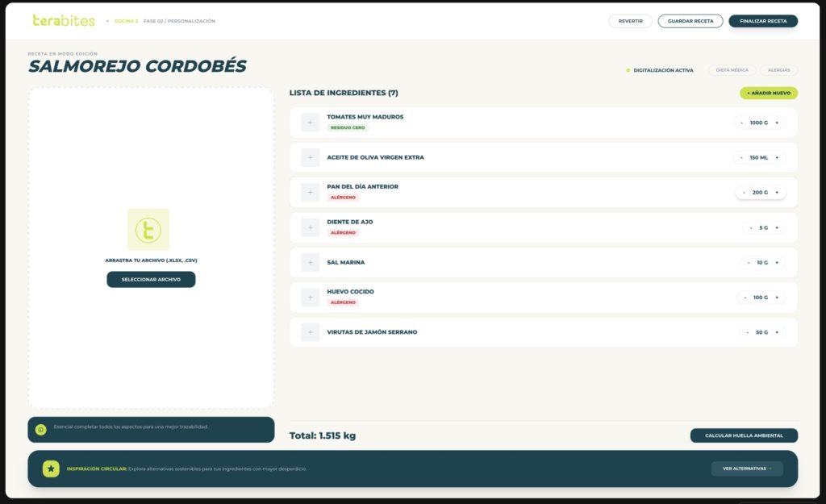This screenshot has width=826, height=504.
Task: Toggle the Dieta Médica filter chip
Action: (x=732, y=70)
